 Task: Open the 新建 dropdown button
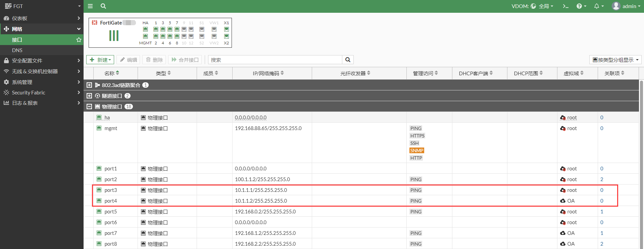tap(100, 60)
